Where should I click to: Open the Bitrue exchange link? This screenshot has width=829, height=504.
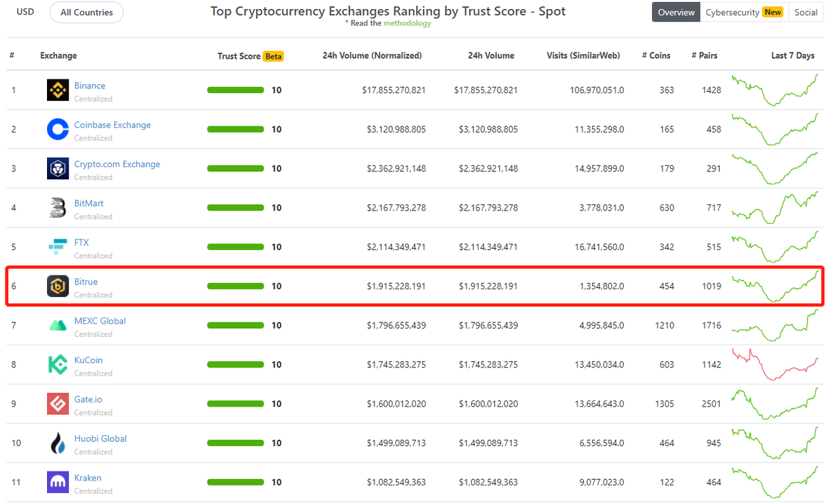(x=86, y=282)
